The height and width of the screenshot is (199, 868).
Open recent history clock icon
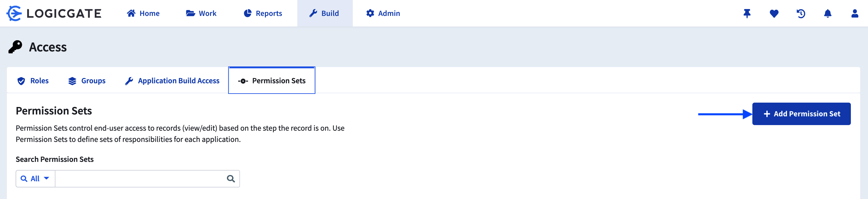801,13
